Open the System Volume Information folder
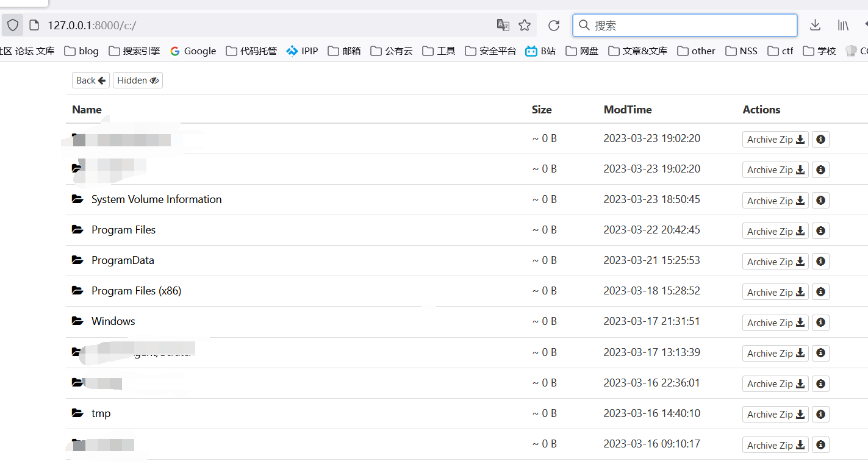The image size is (868, 467). (x=157, y=199)
